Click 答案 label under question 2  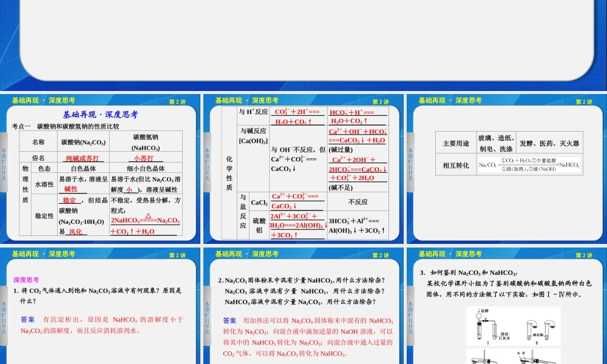[x=229, y=320]
